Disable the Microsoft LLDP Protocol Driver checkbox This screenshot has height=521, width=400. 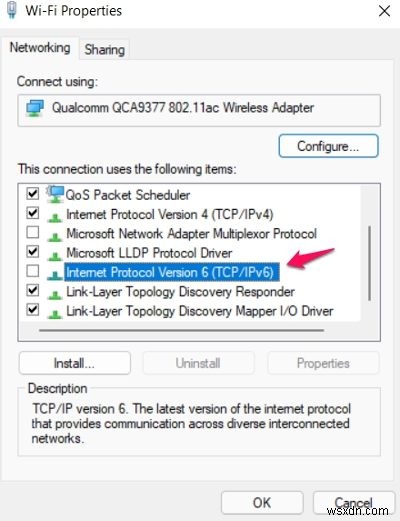[x=33, y=251]
